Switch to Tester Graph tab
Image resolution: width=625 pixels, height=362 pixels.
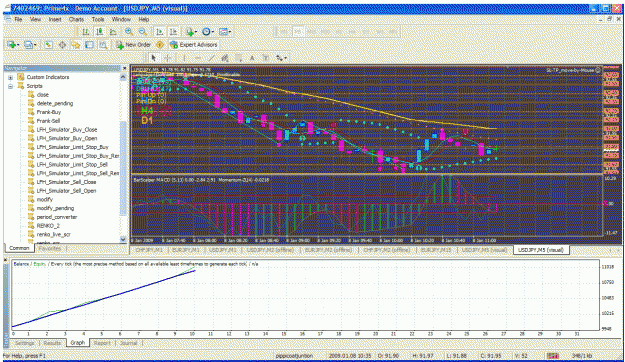pos(78,343)
